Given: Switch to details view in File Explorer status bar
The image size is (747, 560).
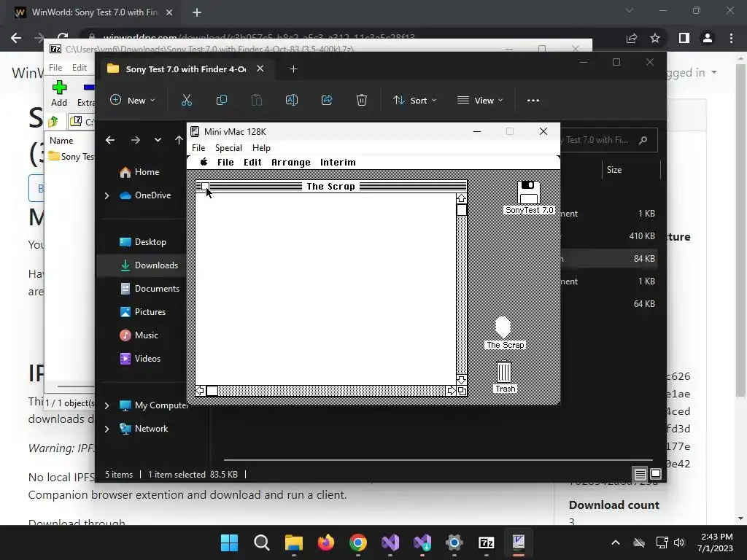Looking at the screenshot, I should 640,474.
